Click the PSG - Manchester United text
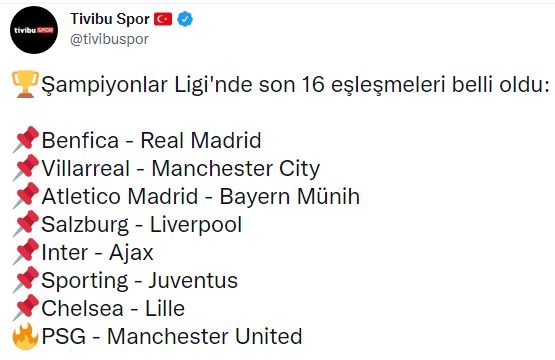The image size is (555, 360). (x=172, y=336)
